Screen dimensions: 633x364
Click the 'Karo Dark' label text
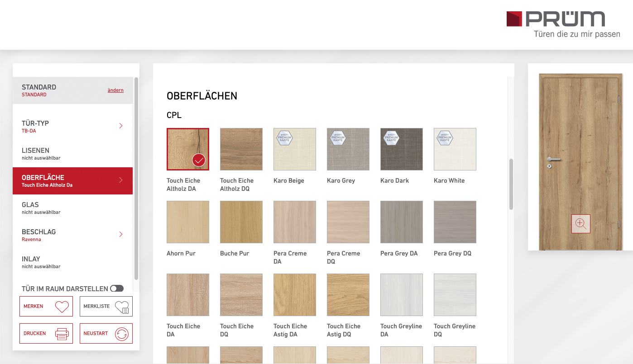point(394,180)
